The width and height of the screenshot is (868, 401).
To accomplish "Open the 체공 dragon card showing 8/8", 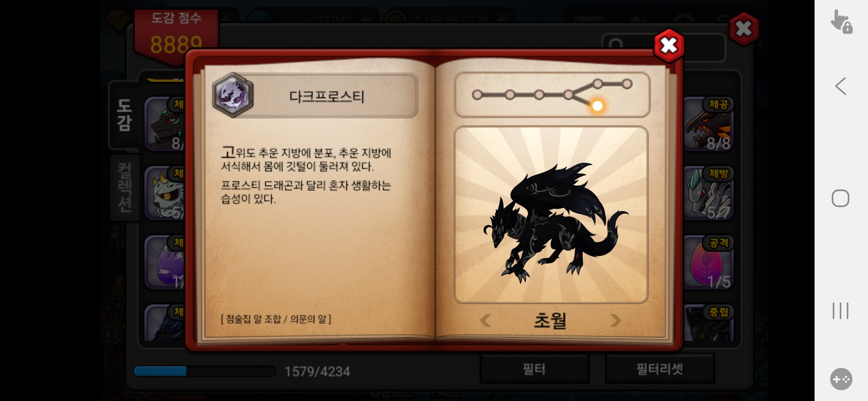I will point(708,124).
